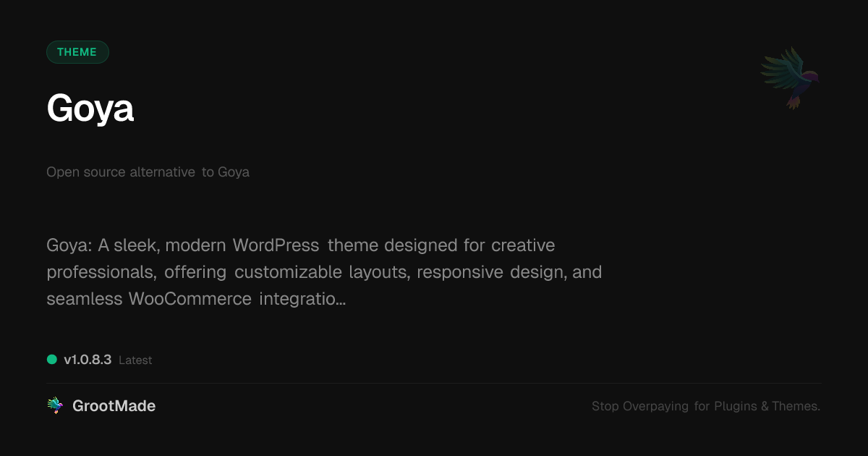Click 'Goya:' at the description start
868x456 pixels.
coord(69,245)
